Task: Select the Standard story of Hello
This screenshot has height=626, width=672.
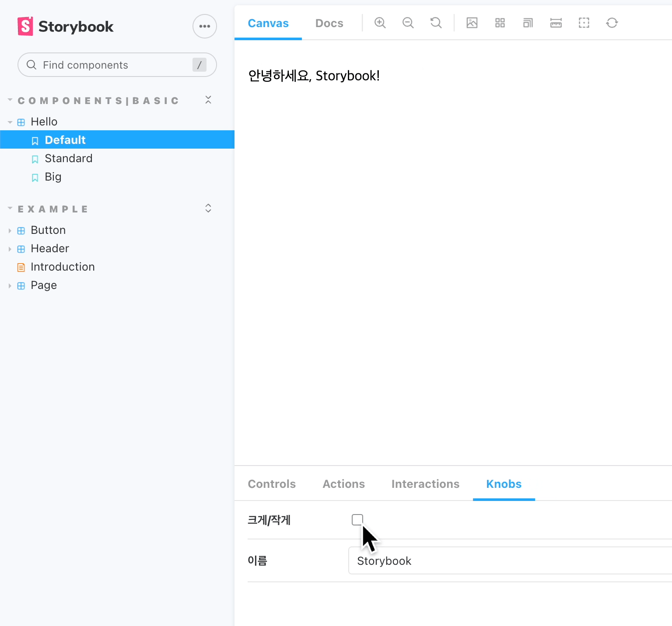Action: [x=69, y=158]
